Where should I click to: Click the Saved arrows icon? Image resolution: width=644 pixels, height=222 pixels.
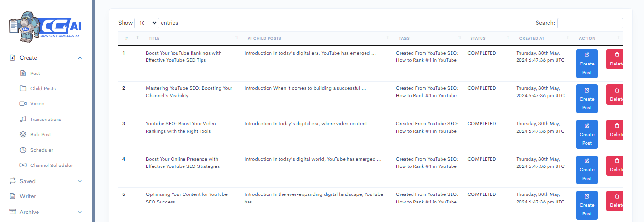tap(13, 181)
